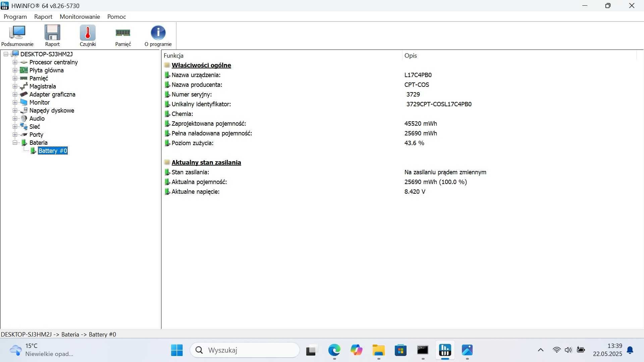
Task: Open the Raport menu
Action: click(x=43, y=17)
